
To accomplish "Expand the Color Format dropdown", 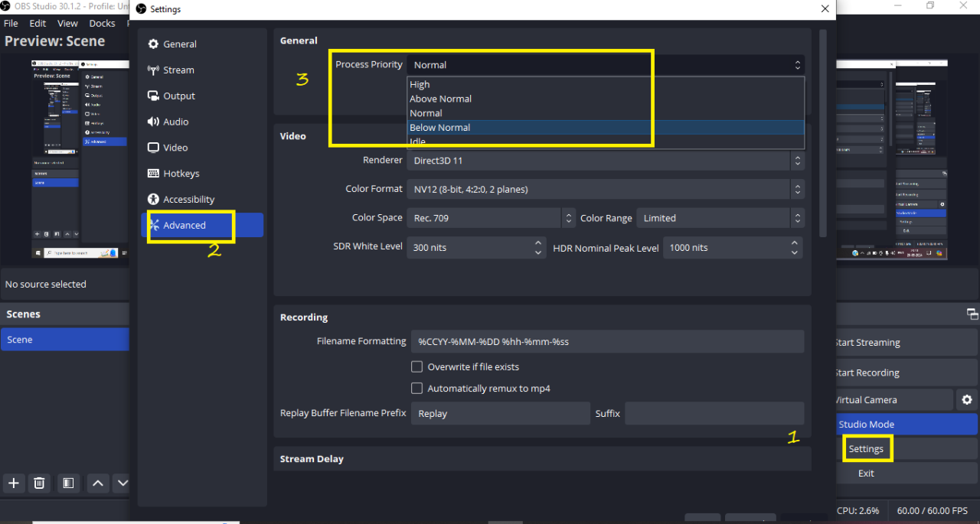I will tap(605, 189).
